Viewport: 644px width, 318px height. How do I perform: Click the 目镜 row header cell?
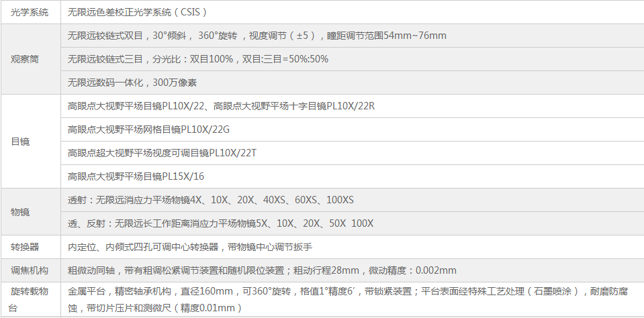[30, 142]
